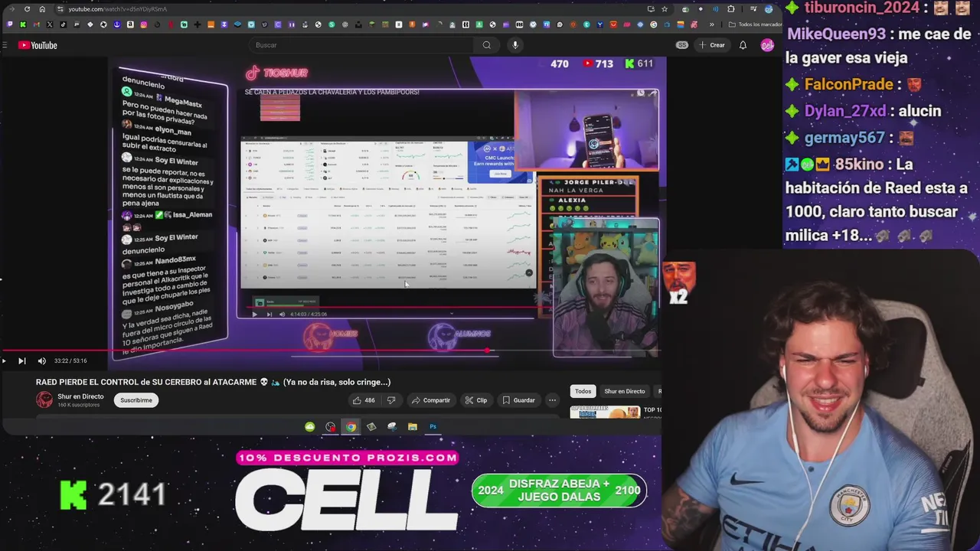This screenshot has width=980, height=551.
Task: Go to browser home page
Action: tap(42, 9)
